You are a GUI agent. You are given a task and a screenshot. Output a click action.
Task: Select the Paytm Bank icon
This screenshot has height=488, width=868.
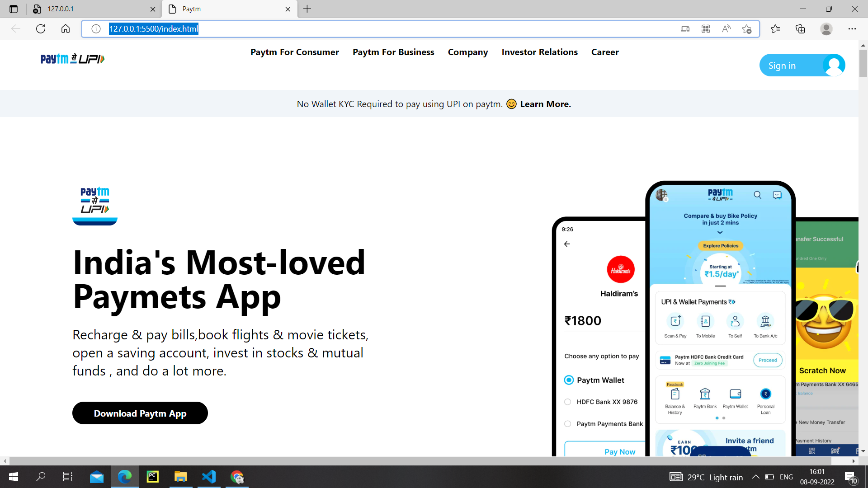pyautogui.click(x=705, y=394)
